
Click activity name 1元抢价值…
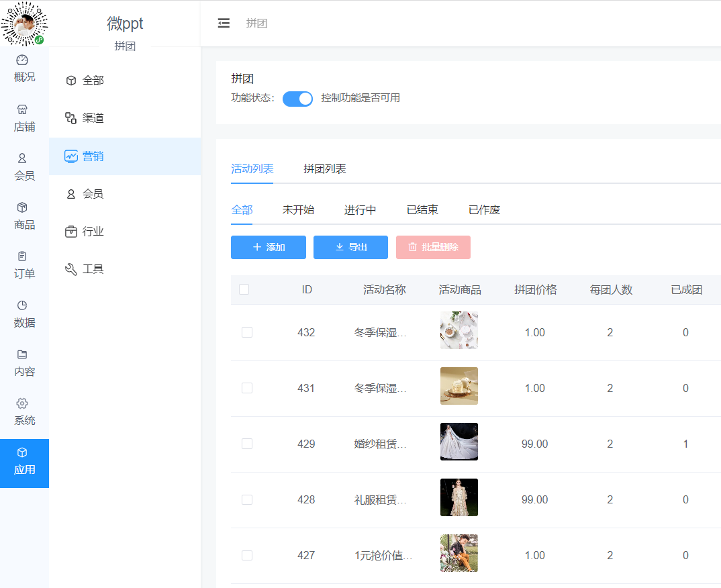point(383,555)
